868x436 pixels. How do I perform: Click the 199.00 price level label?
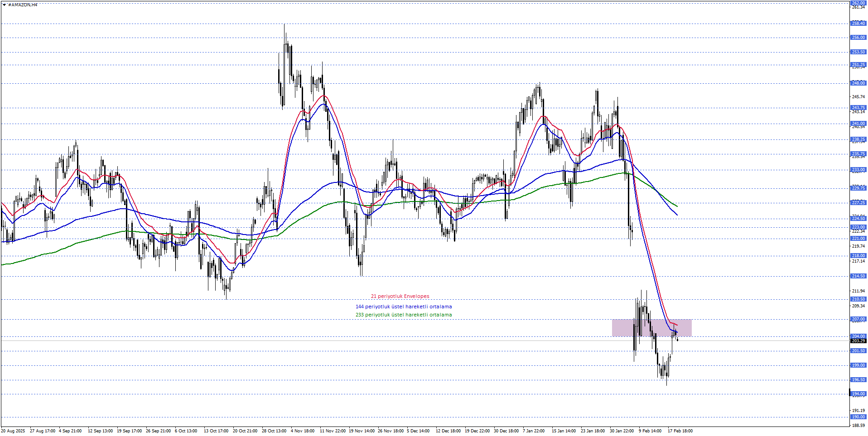[858, 365]
